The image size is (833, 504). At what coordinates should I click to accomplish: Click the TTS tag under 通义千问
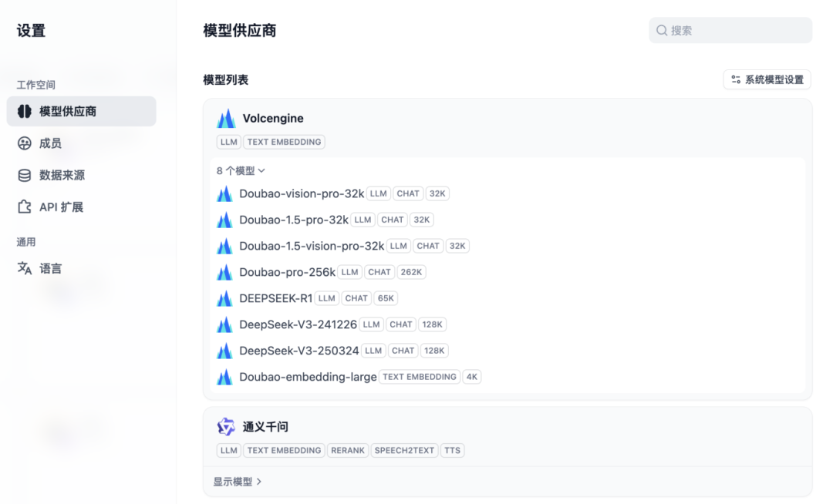[453, 450]
